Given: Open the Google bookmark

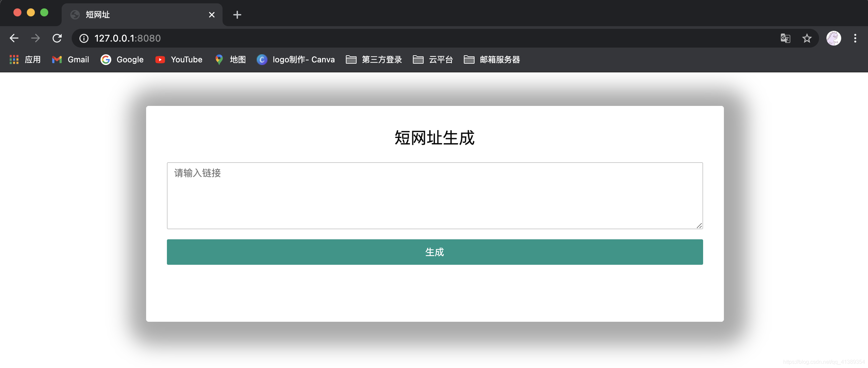Looking at the screenshot, I should [122, 60].
